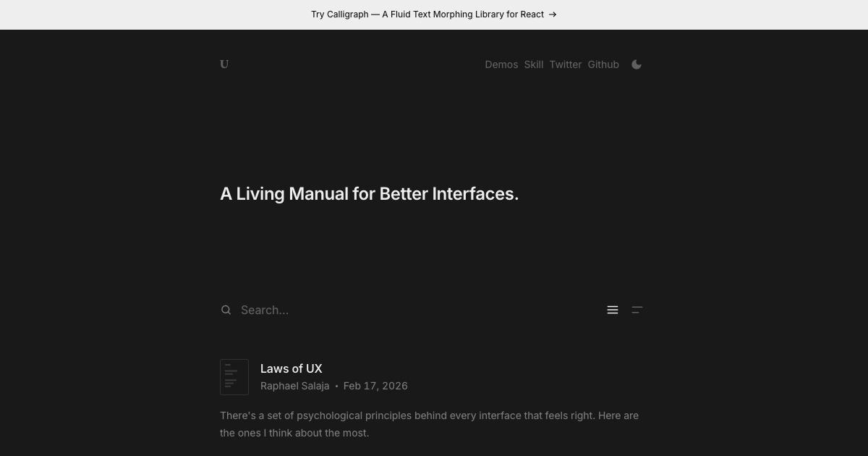The image size is (868, 456).
Task: Visit the Github link in header
Action: (x=603, y=64)
